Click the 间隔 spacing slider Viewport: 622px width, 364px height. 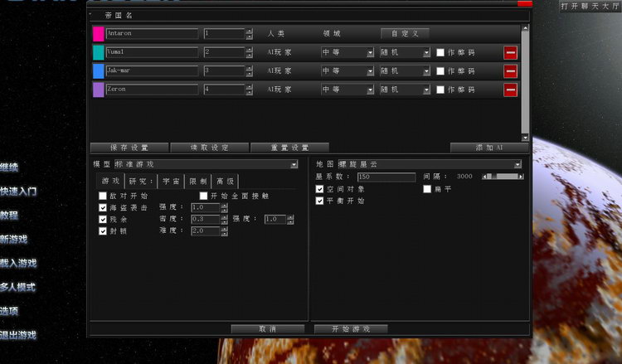pyautogui.click(x=503, y=177)
